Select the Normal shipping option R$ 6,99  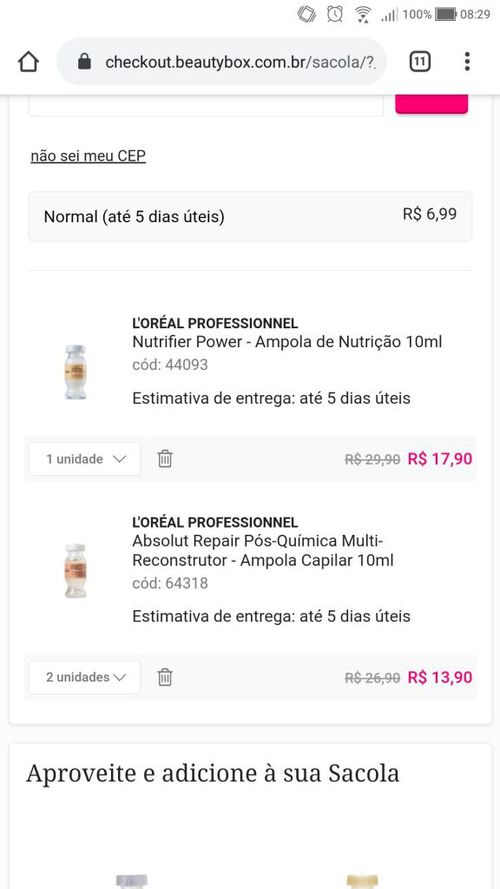click(250, 216)
